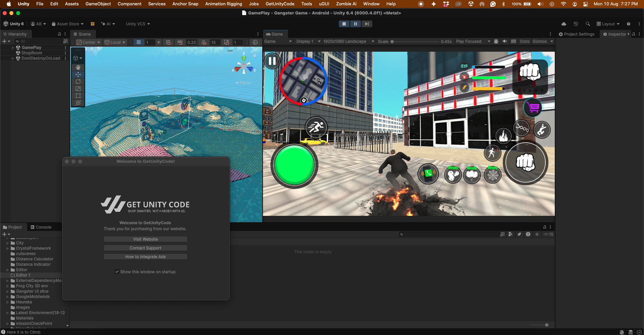The image size is (644, 335).
Task: Tap the in-game spider web icon
Action: click(x=493, y=175)
